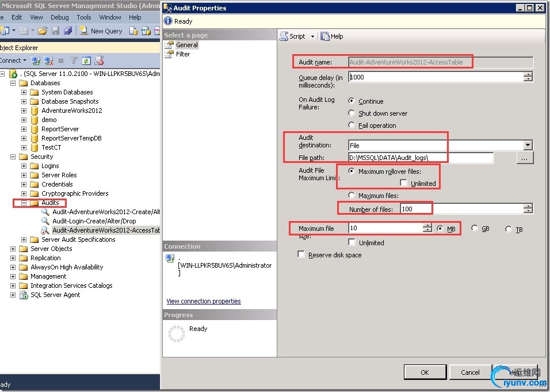Screen dimensions: 550x392
Task: Click the Queue delay input field
Action: (x=436, y=77)
